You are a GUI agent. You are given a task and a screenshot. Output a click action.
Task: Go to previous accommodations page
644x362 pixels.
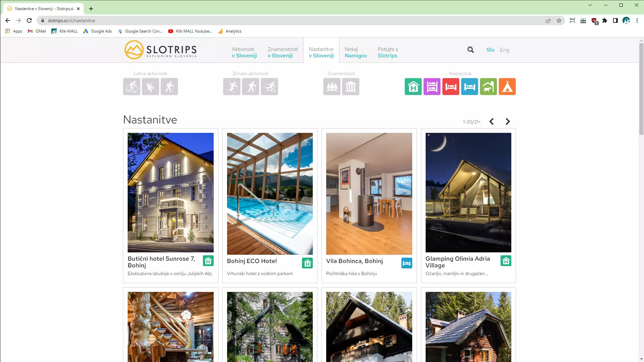[491, 121]
